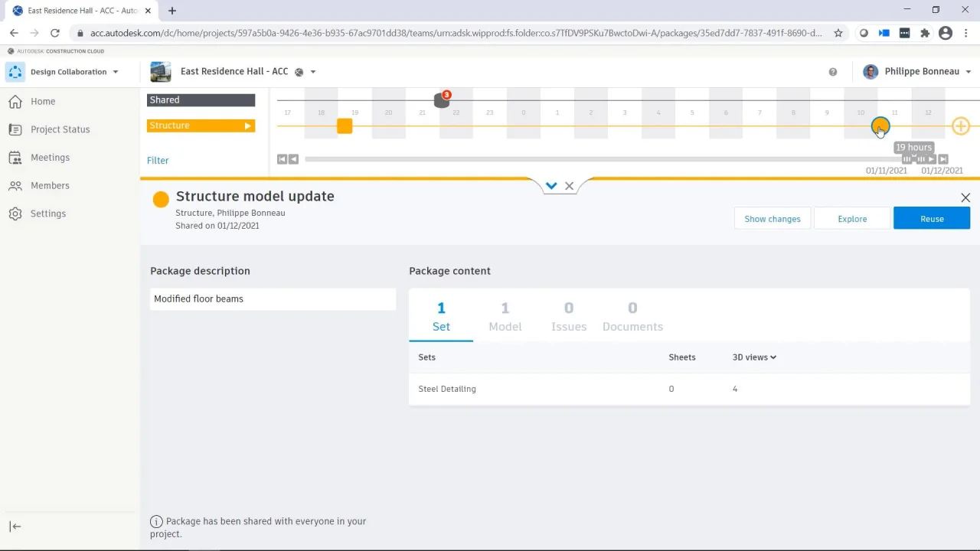The height and width of the screenshot is (551, 980).
Task: Click Modified floor beams description field
Action: [273, 299]
